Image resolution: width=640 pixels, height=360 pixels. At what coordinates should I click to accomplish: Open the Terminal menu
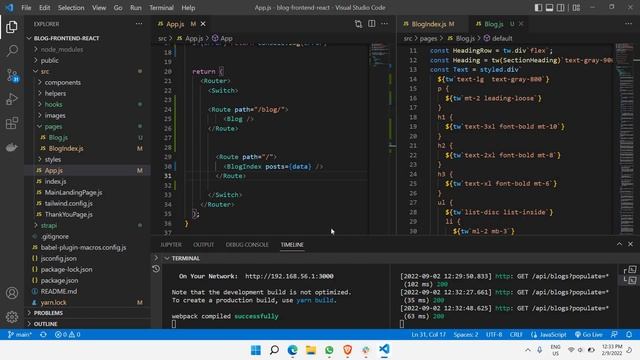pos(161,7)
